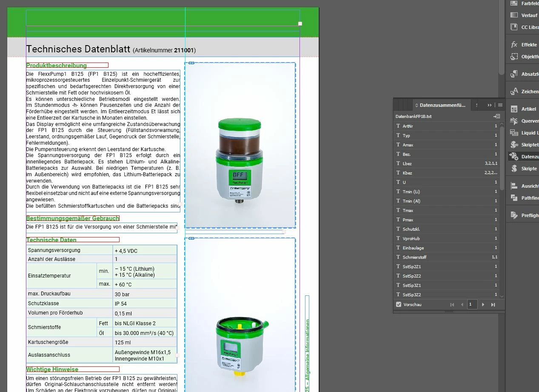Image resolution: width=539 pixels, height=392 pixels.
Task: Click the create merged document icon
Action: 496,116
